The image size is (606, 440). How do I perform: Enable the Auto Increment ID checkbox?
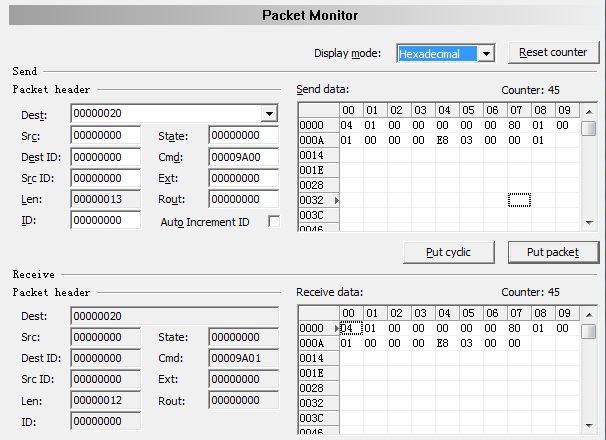274,222
